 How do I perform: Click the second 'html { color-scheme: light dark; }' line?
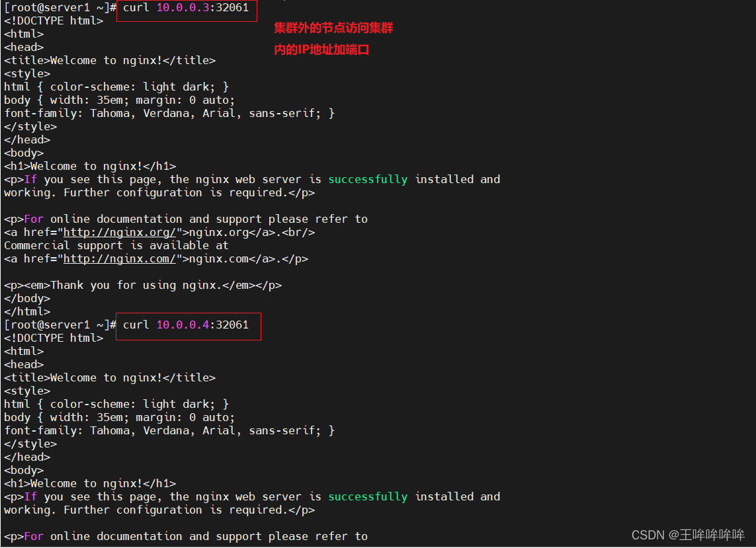pyautogui.click(x=116, y=404)
